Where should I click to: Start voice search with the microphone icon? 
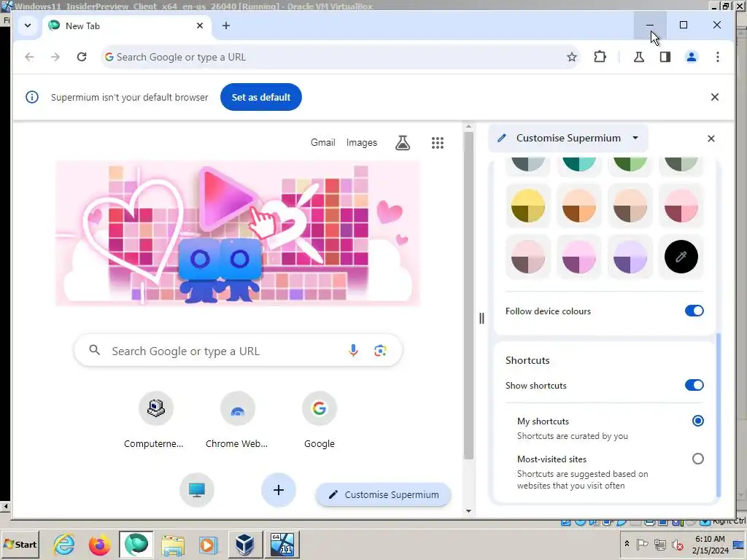[x=353, y=351]
